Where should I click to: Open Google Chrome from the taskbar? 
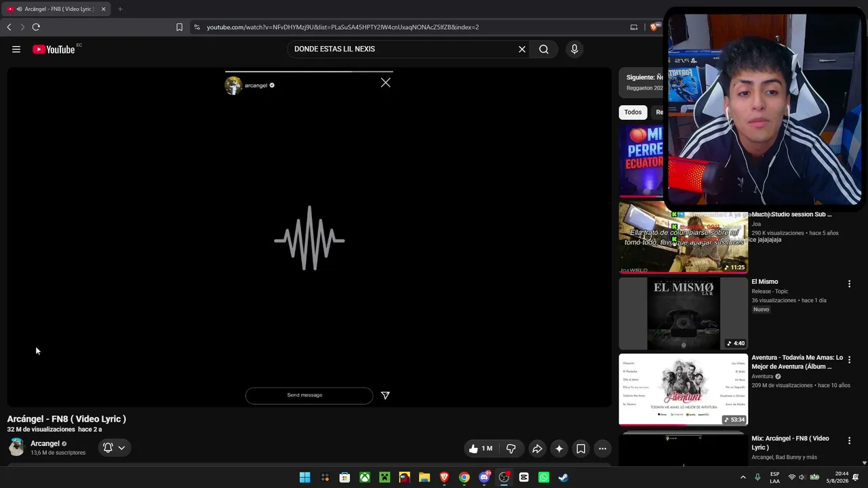tap(464, 477)
